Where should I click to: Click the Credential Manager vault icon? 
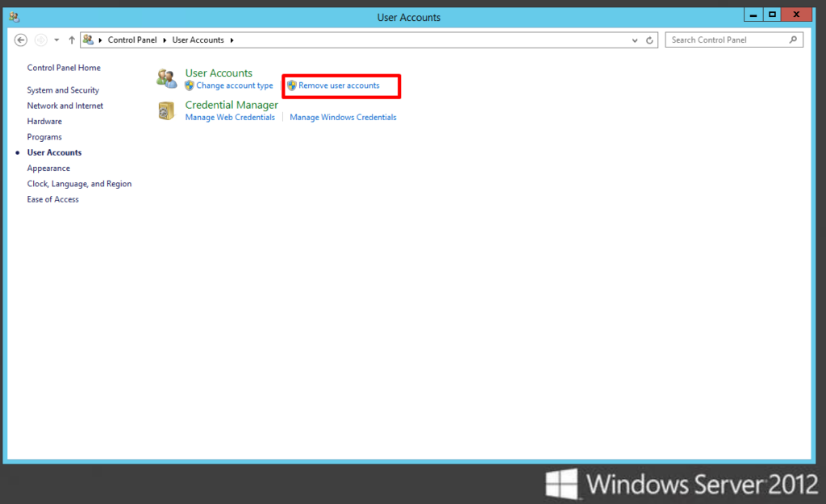click(166, 110)
